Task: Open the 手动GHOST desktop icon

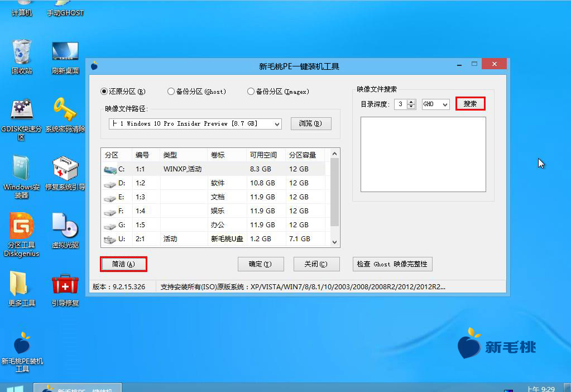Action: (x=65, y=8)
